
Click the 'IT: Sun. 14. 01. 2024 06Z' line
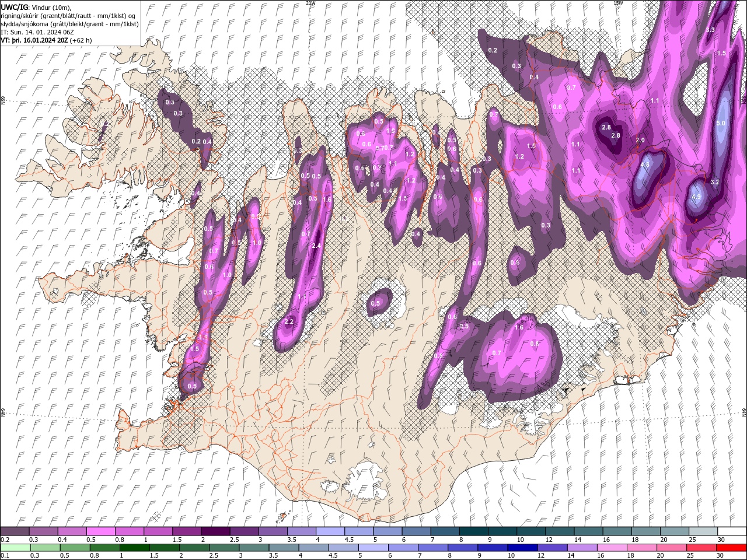point(36,32)
